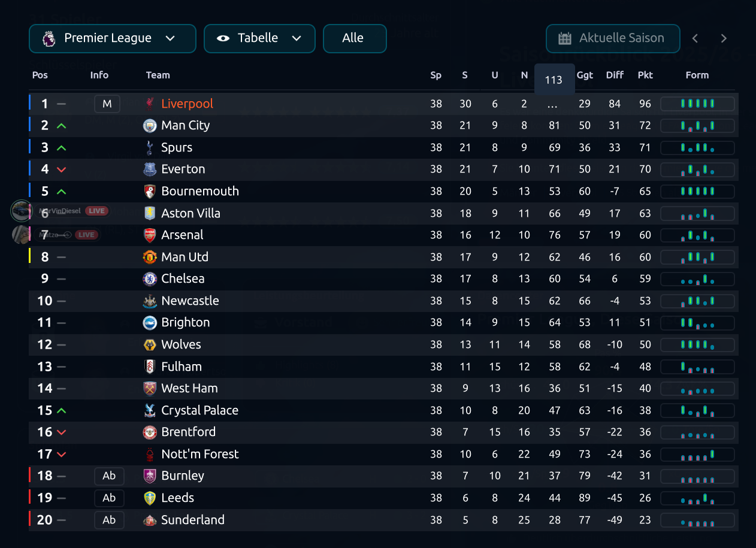The height and width of the screenshot is (548, 756).
Task: Click the Liverpool club crest icon
Action: [150, 104]
